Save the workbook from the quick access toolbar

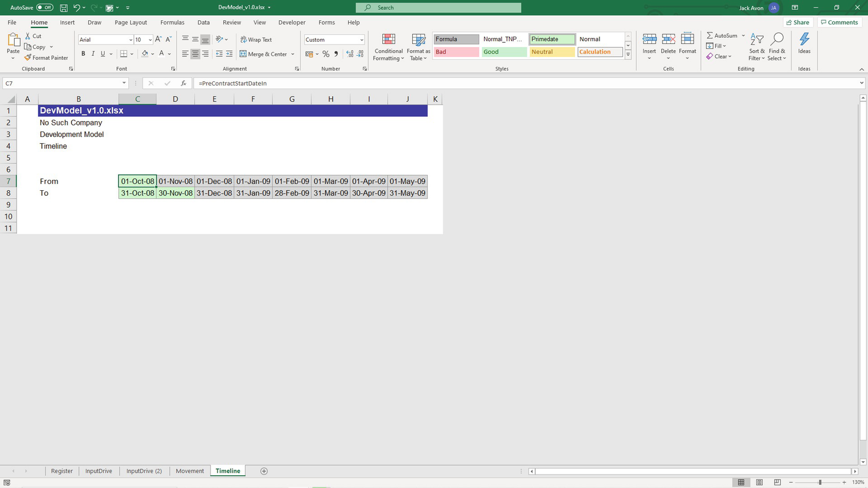(x=64, y=8)
